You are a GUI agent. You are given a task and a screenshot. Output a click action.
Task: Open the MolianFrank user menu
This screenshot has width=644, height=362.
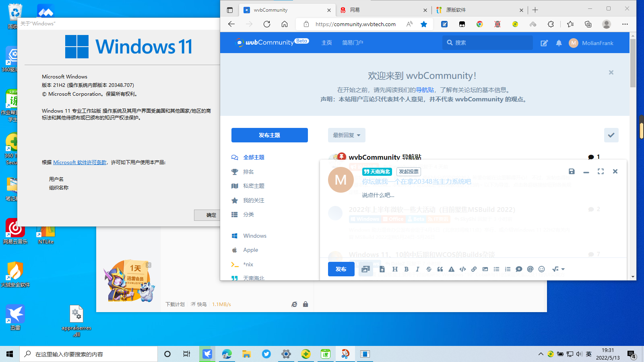tap(591, 43)
